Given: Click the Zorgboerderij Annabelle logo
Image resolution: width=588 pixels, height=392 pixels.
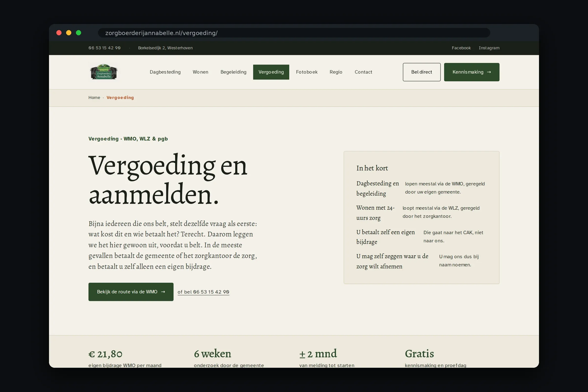Looking at the screenshot, I should pyautogui.click(x=104, y=72).
